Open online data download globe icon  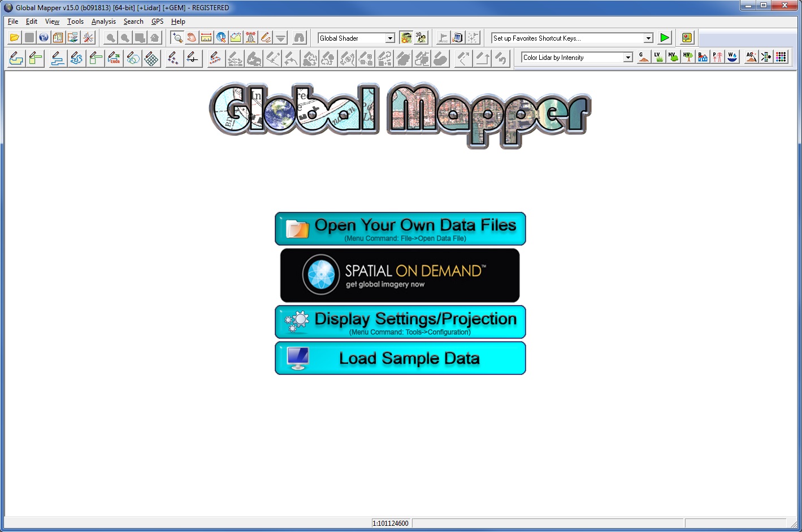[44, 38]
